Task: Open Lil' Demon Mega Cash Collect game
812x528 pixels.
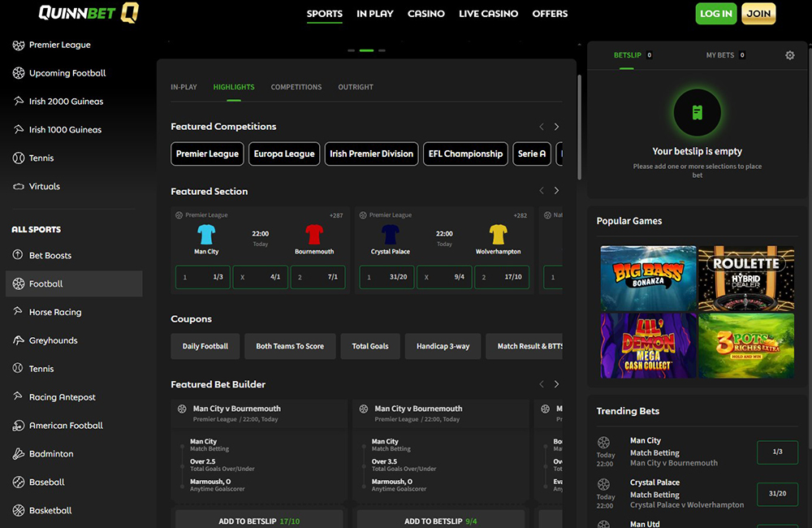Action: pos(648,345)
